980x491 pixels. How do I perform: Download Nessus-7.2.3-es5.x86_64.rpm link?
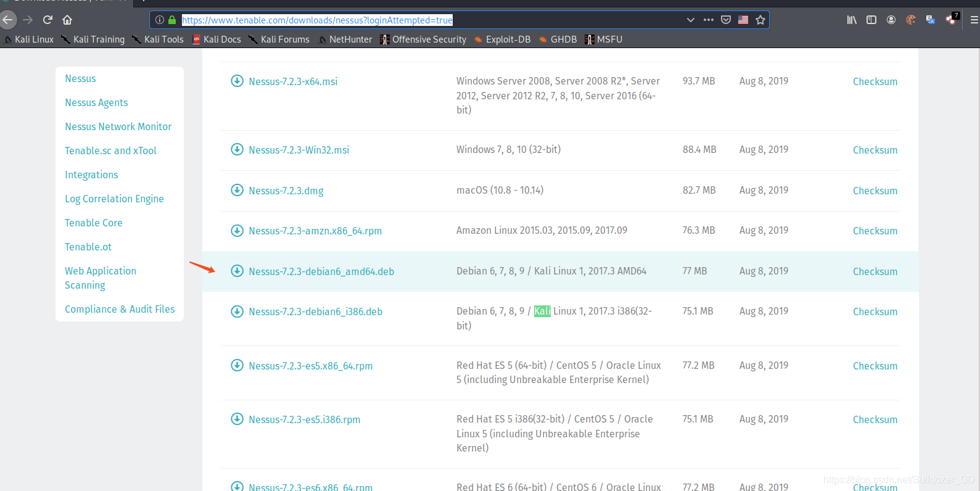[x=310, y=366]
